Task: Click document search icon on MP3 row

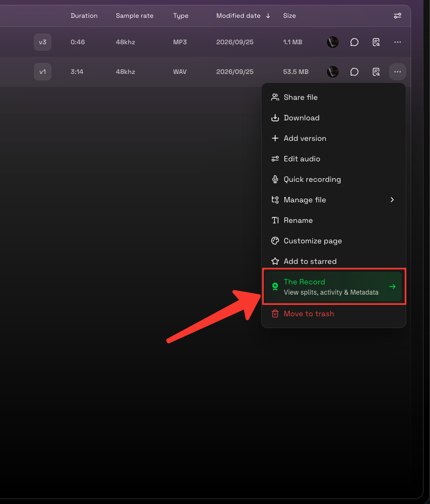Action: (376, 42)
